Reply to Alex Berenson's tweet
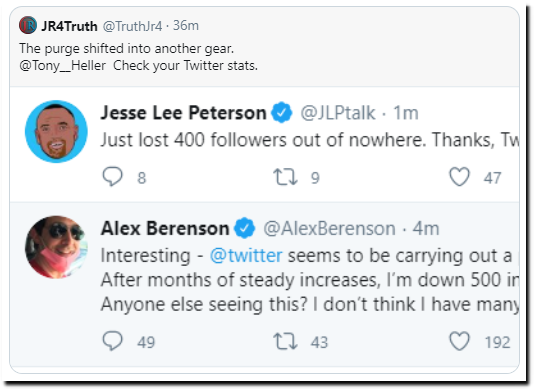534x389 pixels. pyautogui.click(x=112, y=341)
